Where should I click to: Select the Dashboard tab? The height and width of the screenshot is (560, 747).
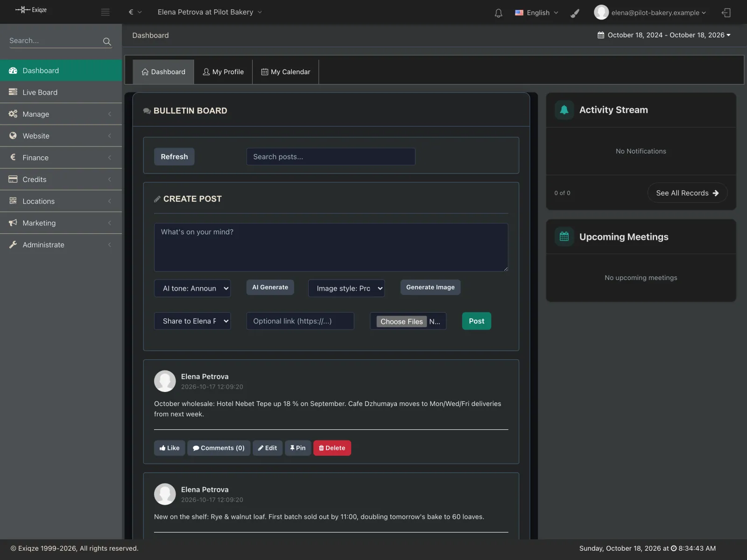pyautogui.click(x=163, y=72)
